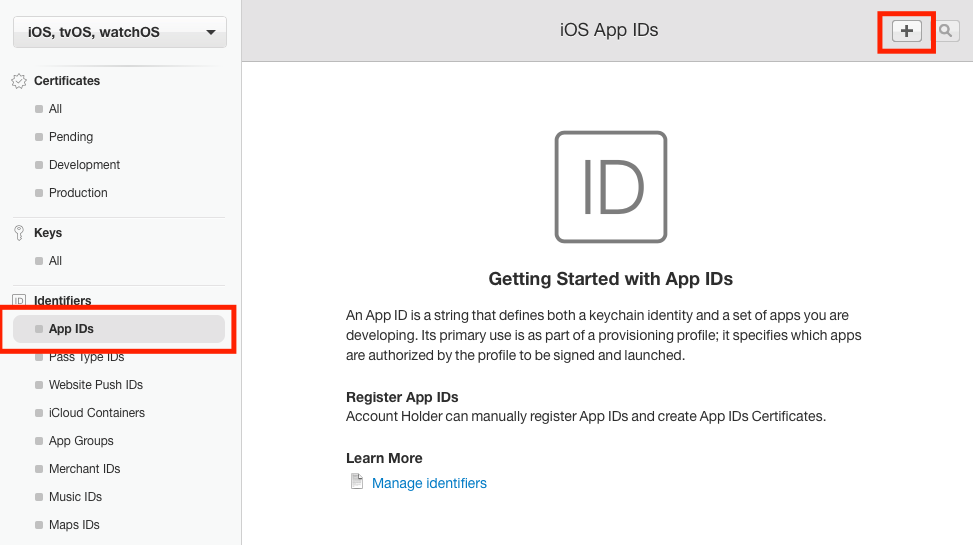This screenshot has height=545, width=973.
Task: Open Pending certificates
Action: [71, 137]
